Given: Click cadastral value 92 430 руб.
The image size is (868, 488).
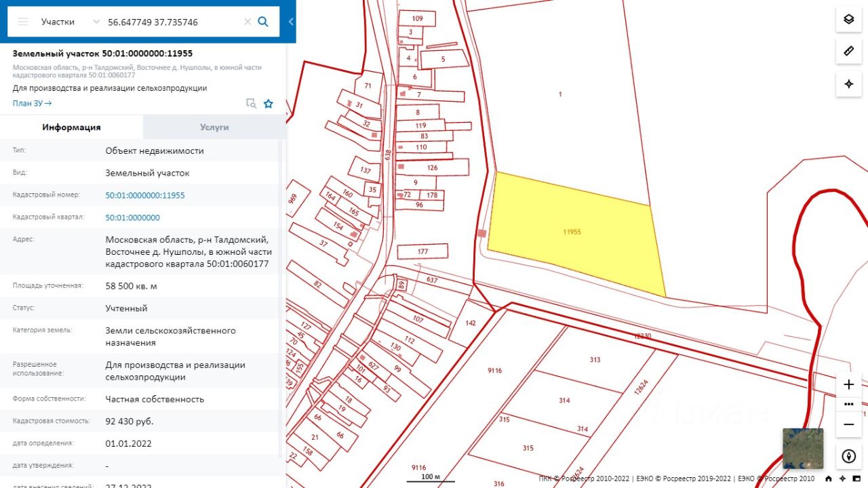Looking at the screenshot, I should click(129, 422).
